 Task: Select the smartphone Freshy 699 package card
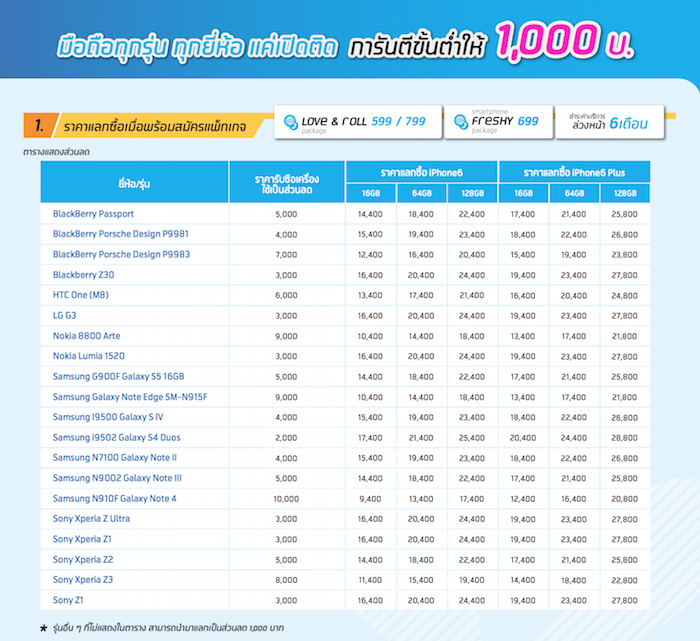pos(499,122)
